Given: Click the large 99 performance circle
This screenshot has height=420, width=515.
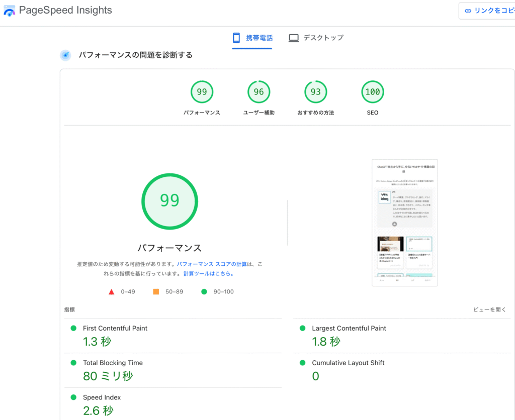Looking at the screenshot, I should [169, 200].
